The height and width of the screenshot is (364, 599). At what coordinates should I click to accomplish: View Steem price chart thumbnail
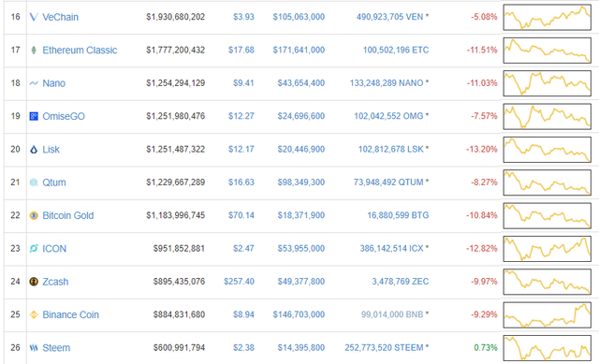[x=547, y=348]
